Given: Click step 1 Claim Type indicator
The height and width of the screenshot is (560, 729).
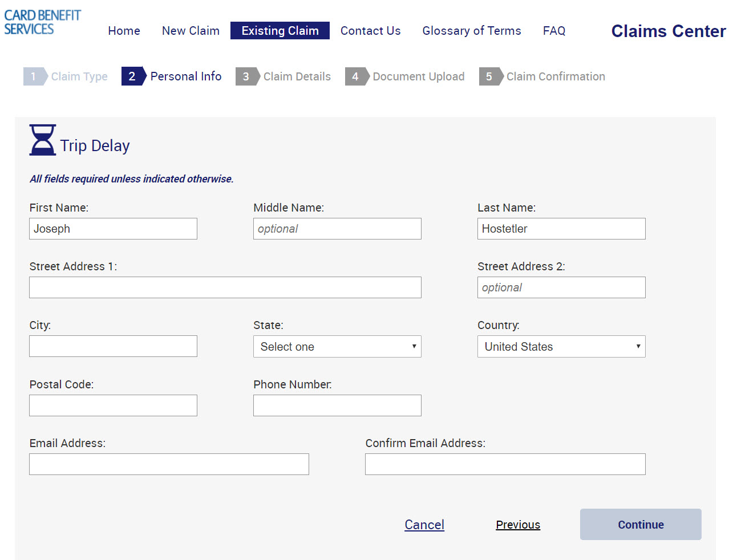Looking at the screenshot, I should point(66,76).
